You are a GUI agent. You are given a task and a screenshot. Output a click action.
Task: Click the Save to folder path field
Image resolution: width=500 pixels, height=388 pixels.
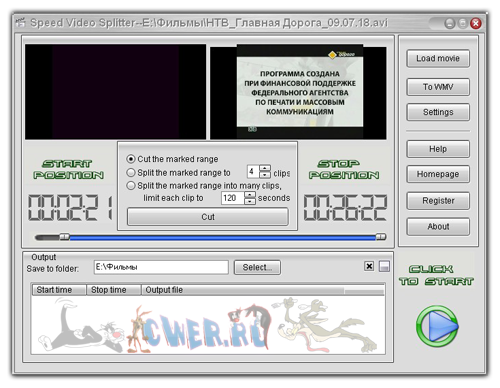click(x=161, y=267)
